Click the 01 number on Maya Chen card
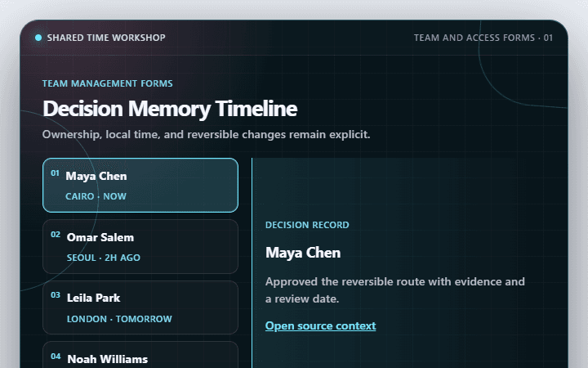The width and height of the screenshot is (588, 368). tap(56, 173)
